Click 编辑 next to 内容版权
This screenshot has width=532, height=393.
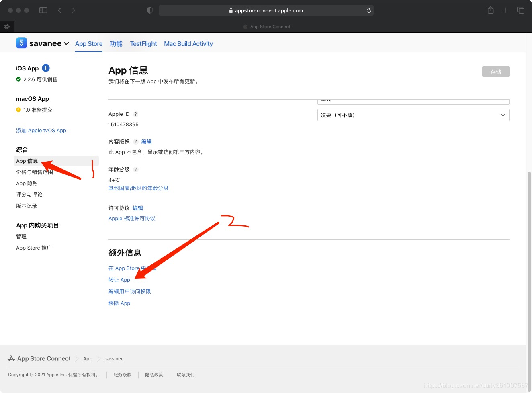(147, 141)
